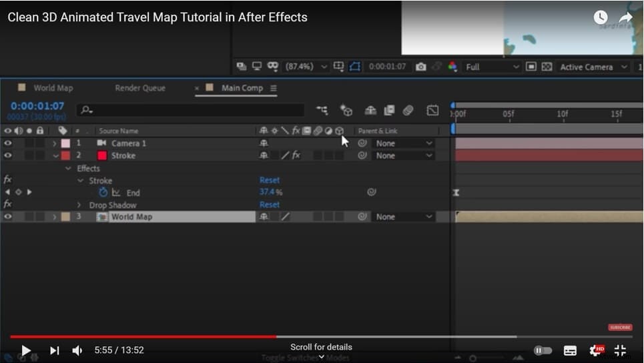Image resolution: width=644 pixels, height=363 pixels.
Task: Exit full screen mode icon
Action: (620, 350)
